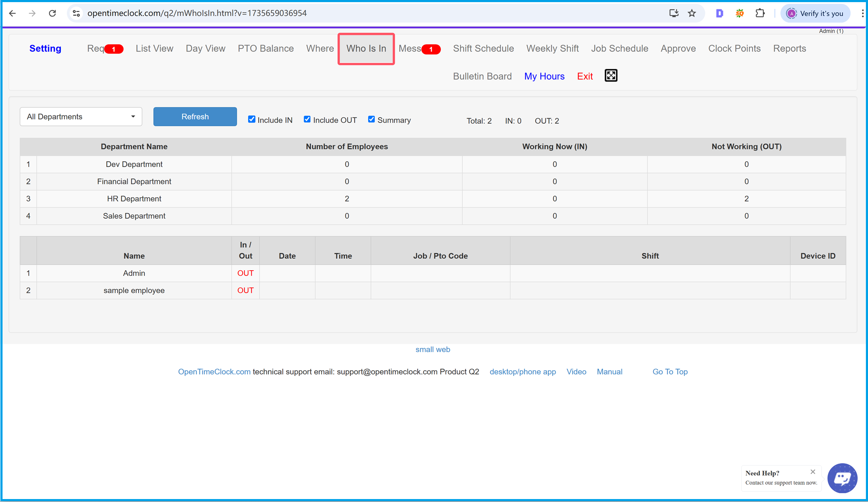Click the Working Now (IN) column header
This screenshot has width=868, height=502.
[554, 147]
